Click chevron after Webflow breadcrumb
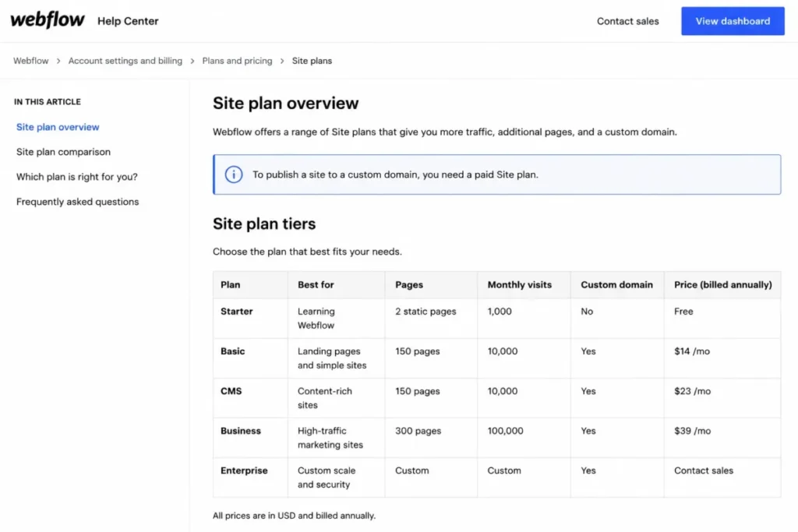 (58, 61)
